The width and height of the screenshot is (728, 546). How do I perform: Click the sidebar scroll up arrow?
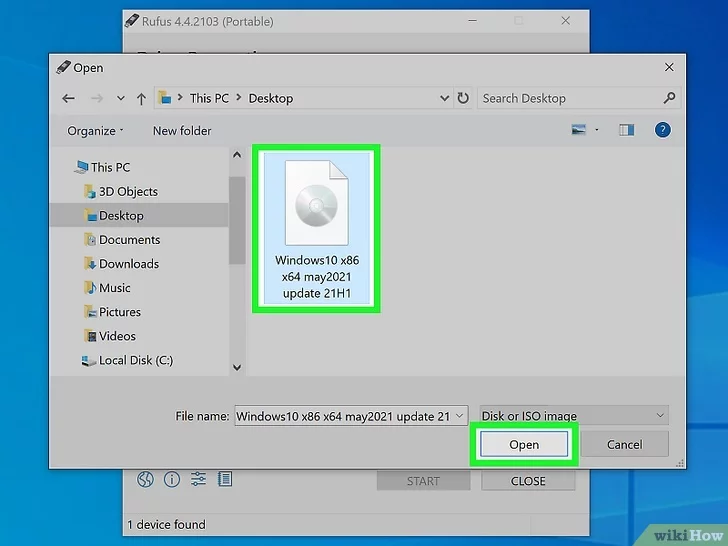click(x=237, y=155)
